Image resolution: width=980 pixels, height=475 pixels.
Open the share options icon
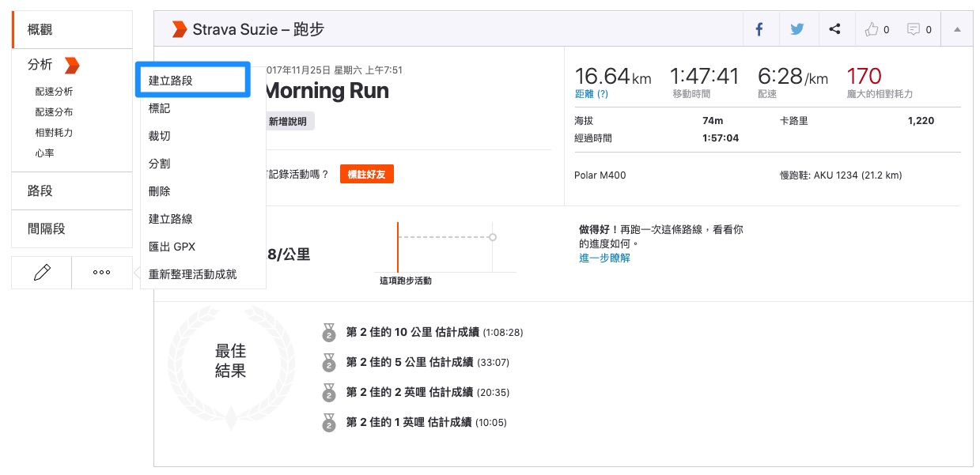[x=834, y=29]
